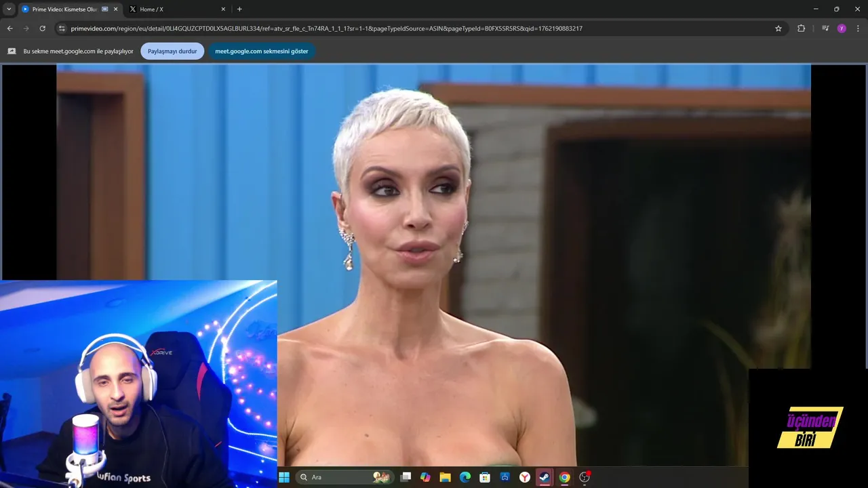Click meet.google.com sekmesini göster button
Viewport: 868px width, 488px height.
262,51
